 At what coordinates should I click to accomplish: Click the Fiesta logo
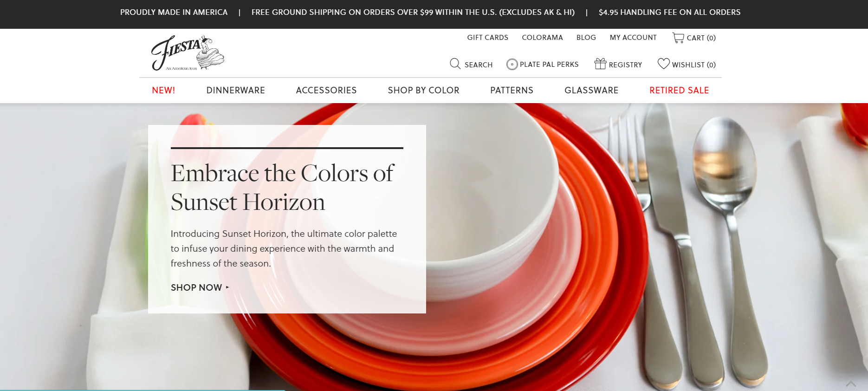(188, 53)
